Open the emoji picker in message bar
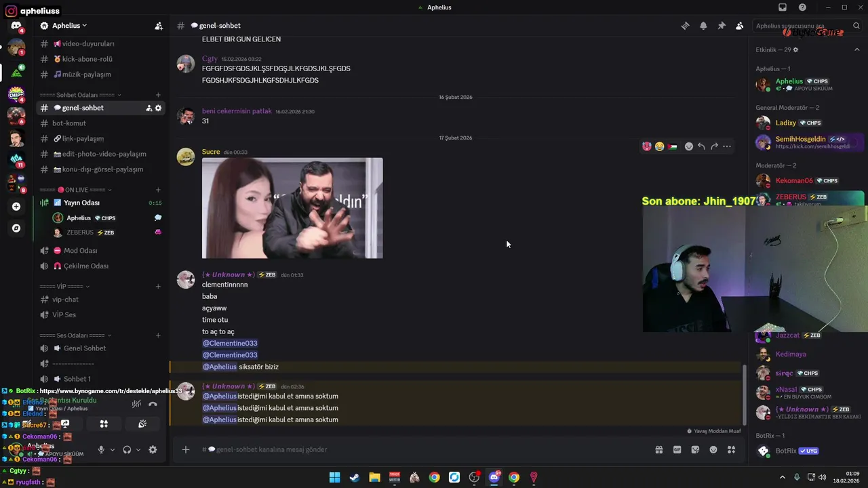Viewport: 868px width, 488px height. pos(713,449)
